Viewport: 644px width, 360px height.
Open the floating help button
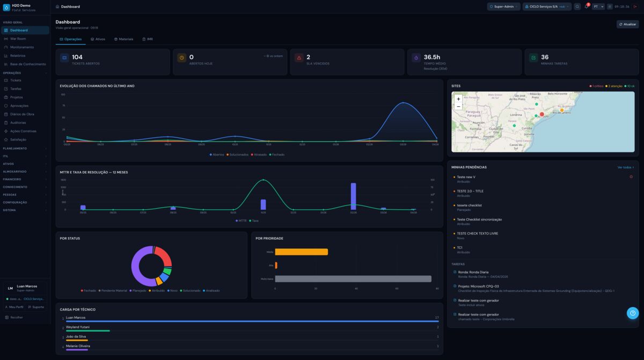pos(633,313)
